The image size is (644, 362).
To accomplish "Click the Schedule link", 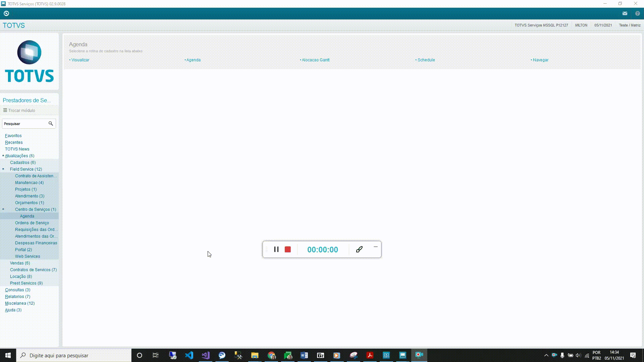I will tap(426, 60).
